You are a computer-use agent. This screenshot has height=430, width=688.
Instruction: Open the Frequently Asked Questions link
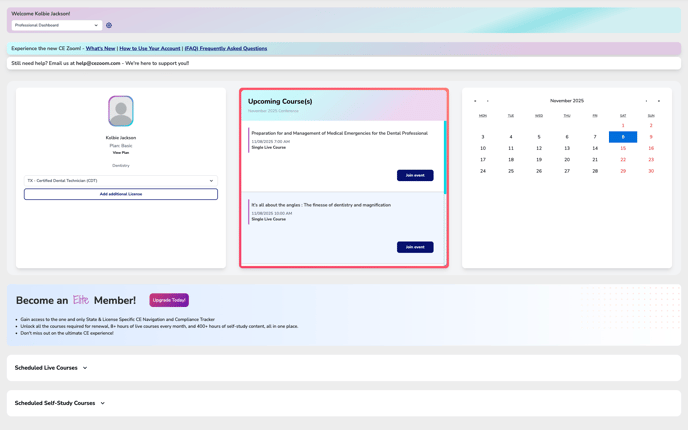tap(226, 48)
